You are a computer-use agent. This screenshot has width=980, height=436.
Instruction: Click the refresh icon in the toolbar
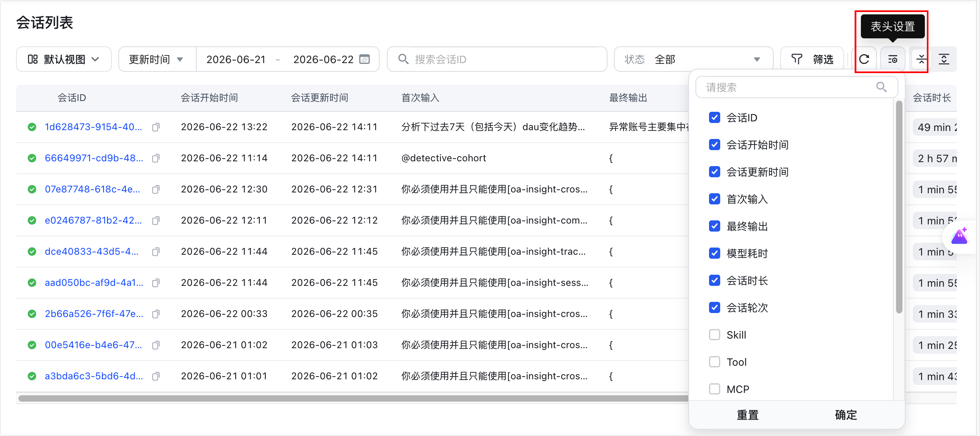point(864,59)
